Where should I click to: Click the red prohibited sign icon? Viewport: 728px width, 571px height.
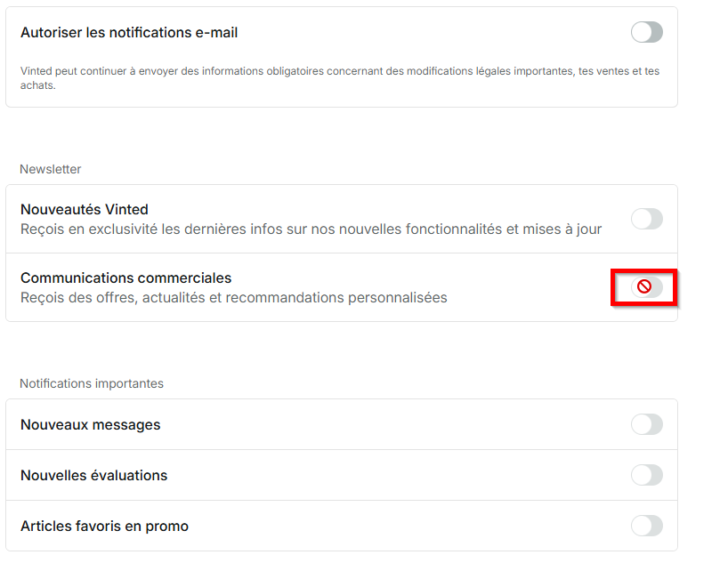643,287
